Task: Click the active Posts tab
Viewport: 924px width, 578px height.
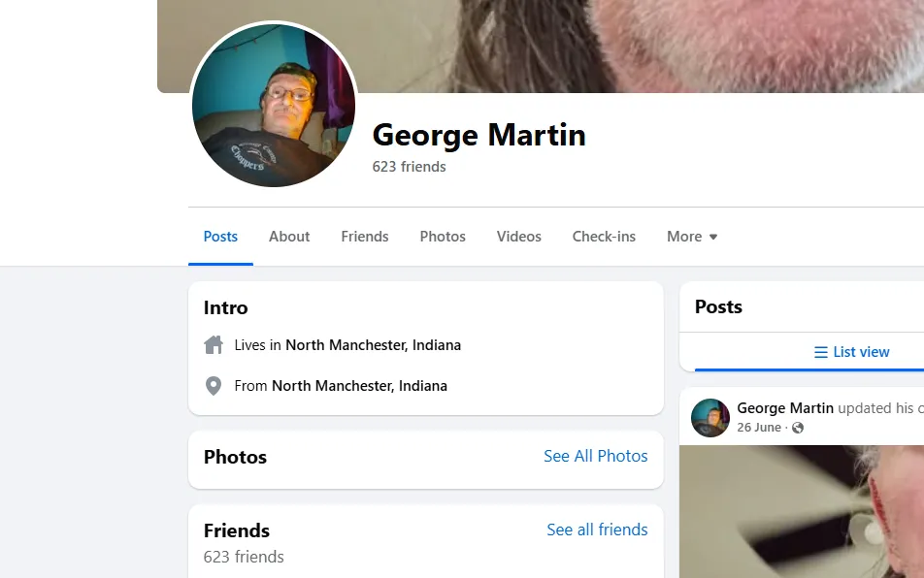Action: click(x=220, y=236)
